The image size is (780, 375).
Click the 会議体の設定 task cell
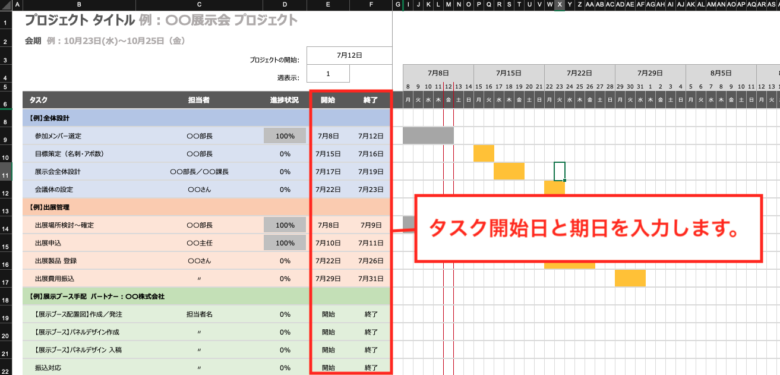point(79,189)
